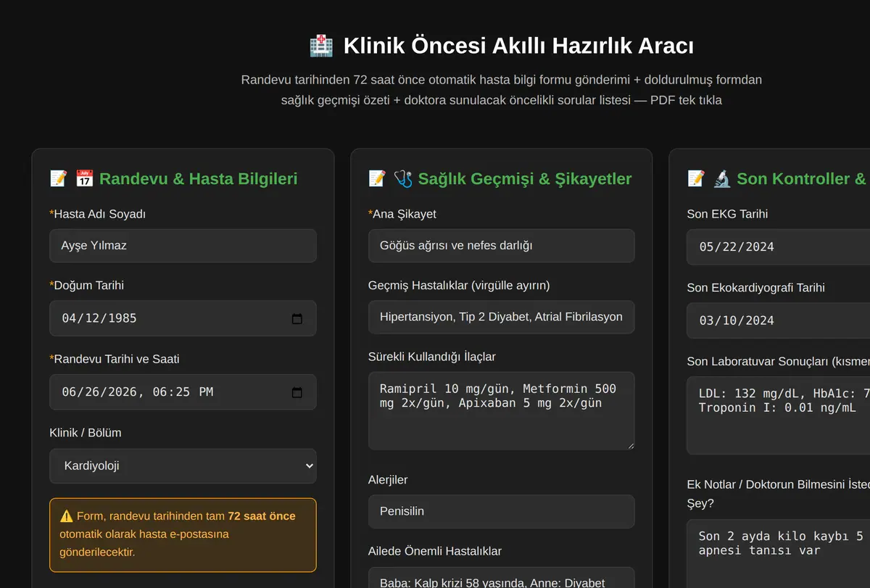Image resolution: width=870 pixels, height=588 pixels.
Task: Click the Hasta Adı Soyadı field with Ayşe Yılmaz
Action: pyautogui.click(x=183, y=246)
